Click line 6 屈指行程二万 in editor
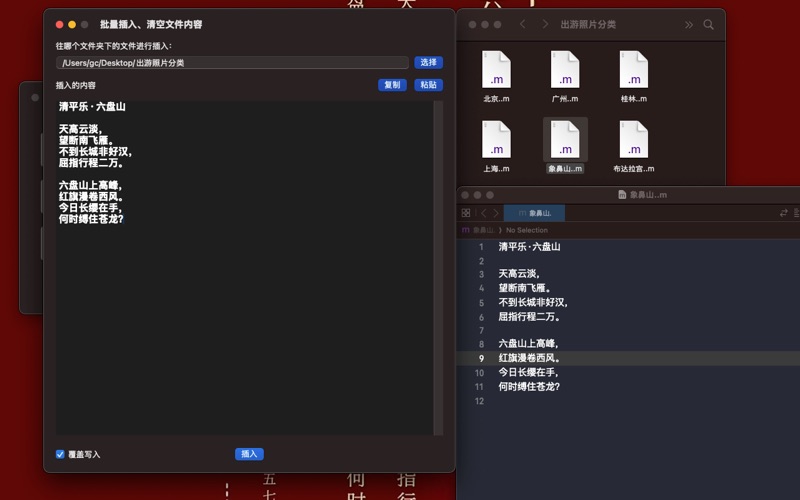Viewport: 800px width, 500px height. 530,317
